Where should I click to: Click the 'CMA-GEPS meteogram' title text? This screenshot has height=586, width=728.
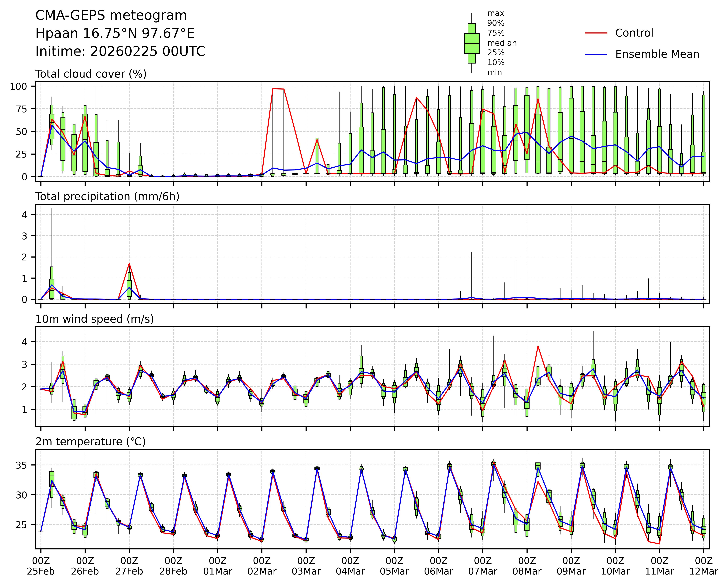click(111, 15)
